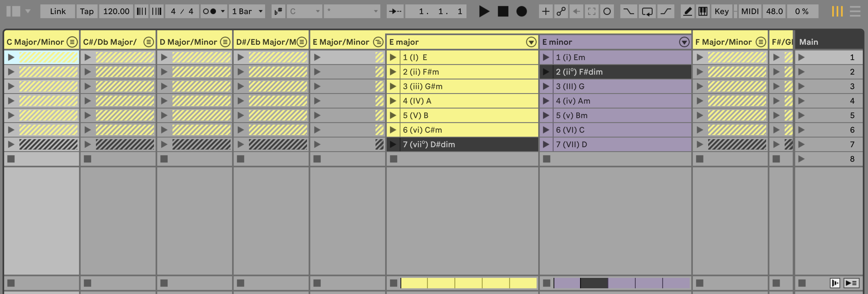This screenshot has height=294, width=868.
Task: Toggle the Loop switch icon
Action: [x=647, y=11]
